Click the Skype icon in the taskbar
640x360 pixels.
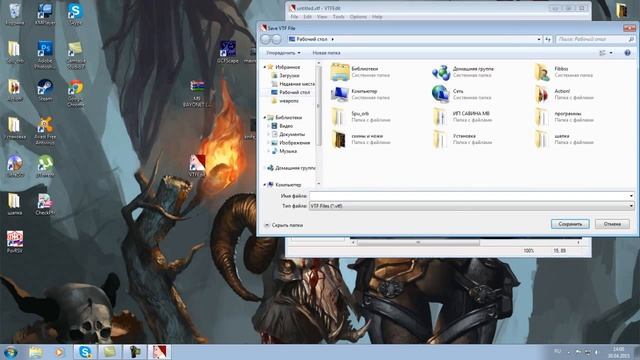(x=85, y=351)
